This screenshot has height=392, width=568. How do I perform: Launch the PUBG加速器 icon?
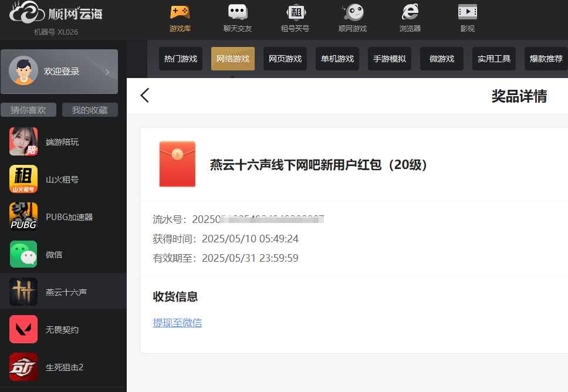coord(23,217)
